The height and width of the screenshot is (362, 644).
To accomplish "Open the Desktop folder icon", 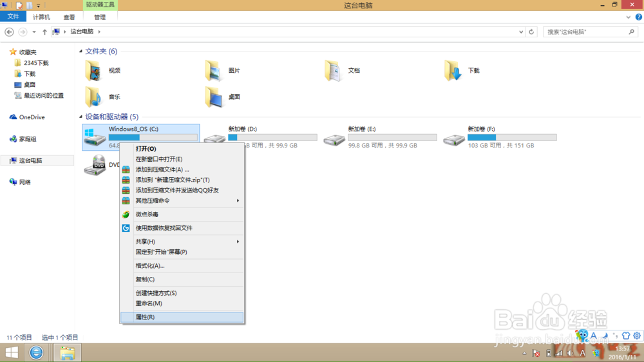I will tap(213, 97).
